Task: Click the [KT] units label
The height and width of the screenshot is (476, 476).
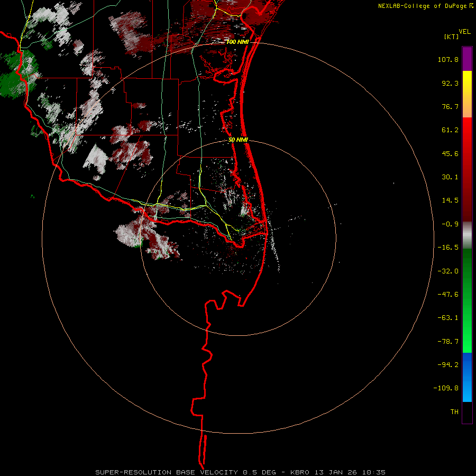Action: 452,36
